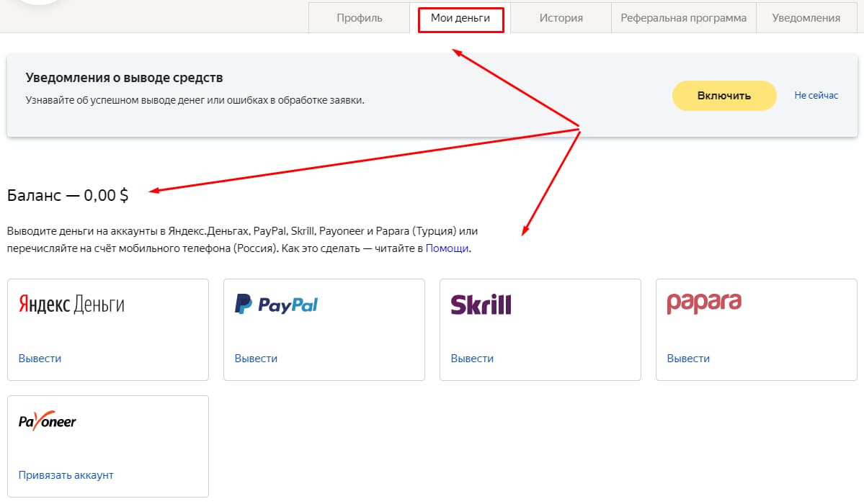Viewport: 864px width, 504px height.
Task: Click the Papara logo
Action: pyautogui.click(x=704, y=302)
